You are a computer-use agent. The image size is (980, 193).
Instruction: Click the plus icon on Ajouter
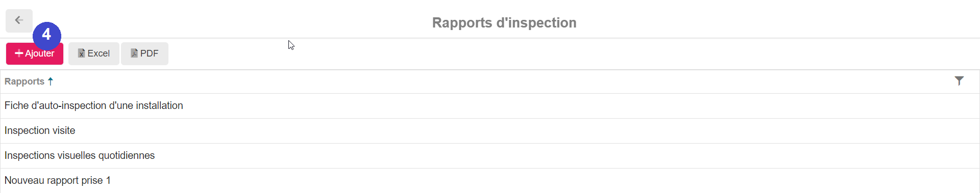(x=19, y=53)
